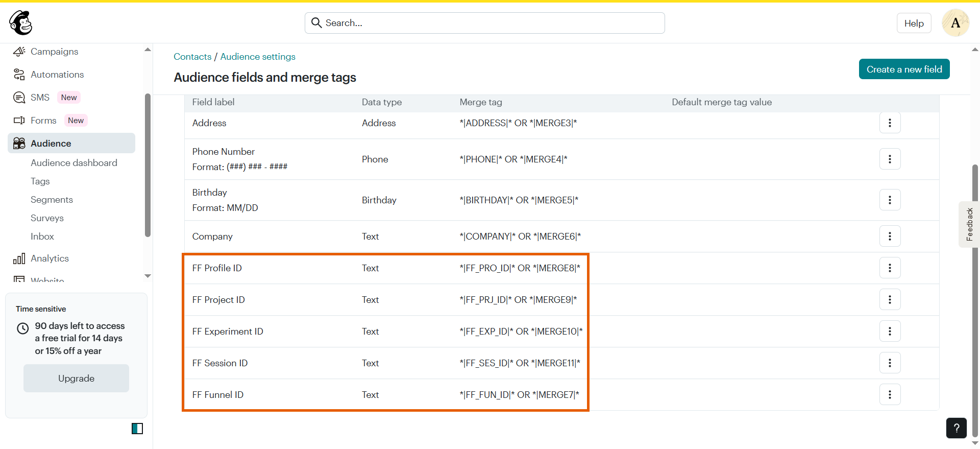980x449 pixels.
Task: Click the Help button
Action: click(914, 23)
